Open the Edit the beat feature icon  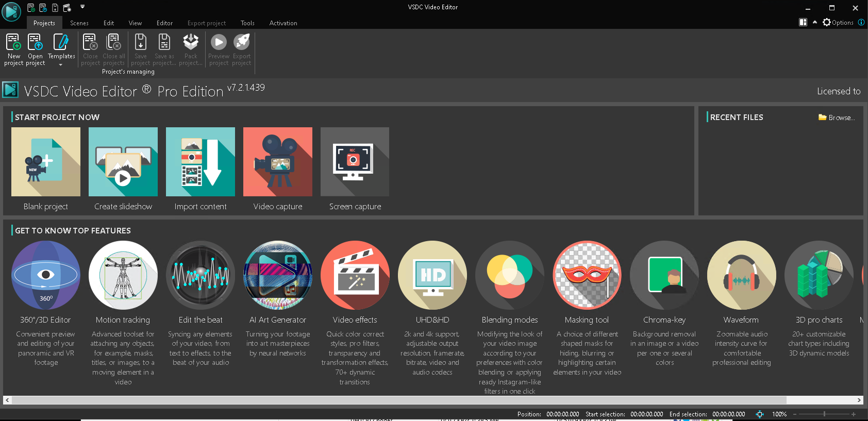tap(201, 275)
